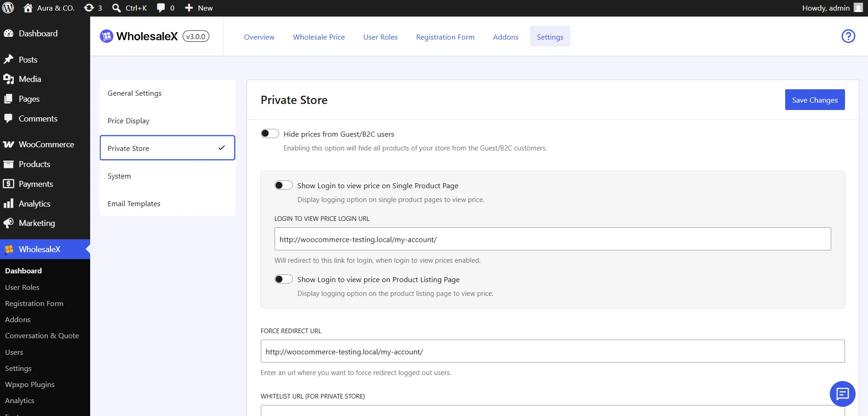
Task: Click Howdy, admin link
Action: 826,8
